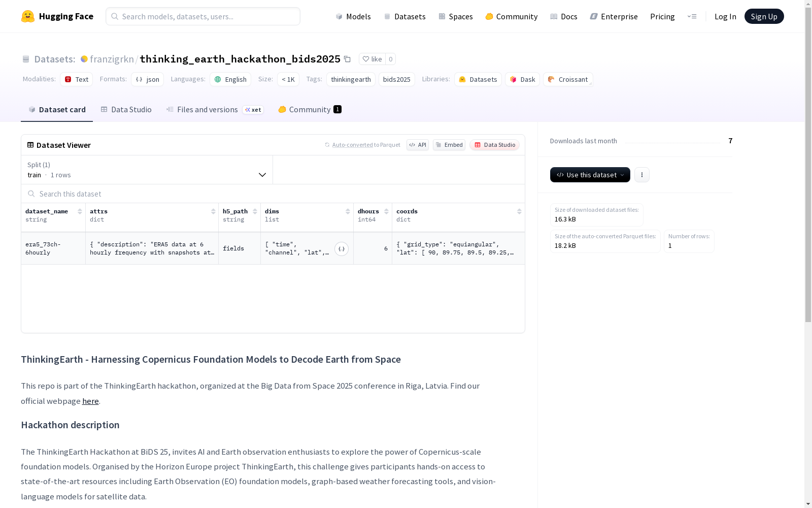Click the Sign Up button

coord(764,16)
